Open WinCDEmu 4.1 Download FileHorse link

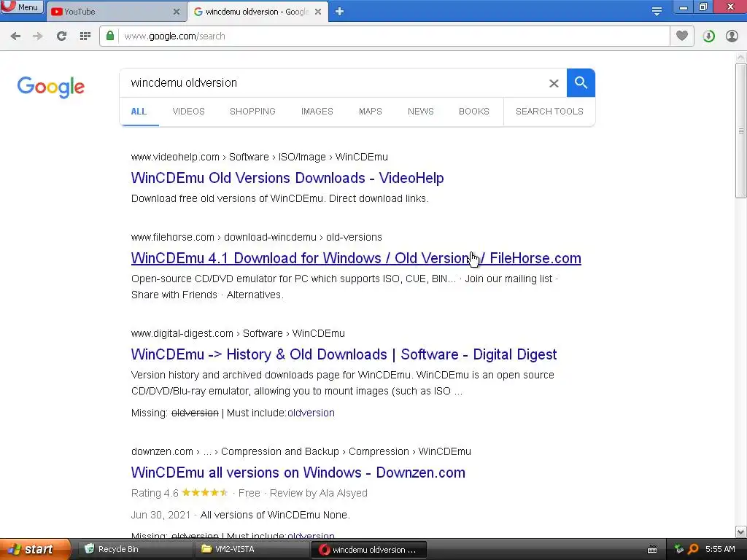pos(356,258)
